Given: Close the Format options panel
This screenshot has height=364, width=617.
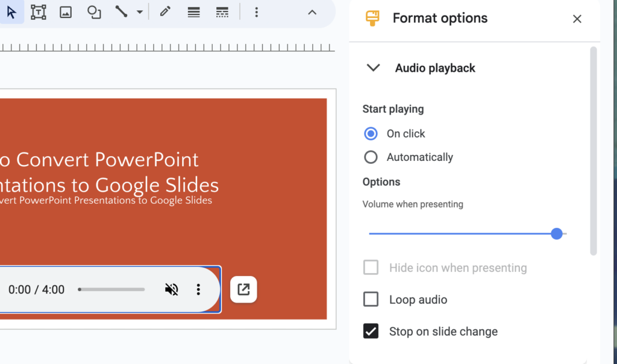Looking at the screenshot, I should (x=577, y=19).
